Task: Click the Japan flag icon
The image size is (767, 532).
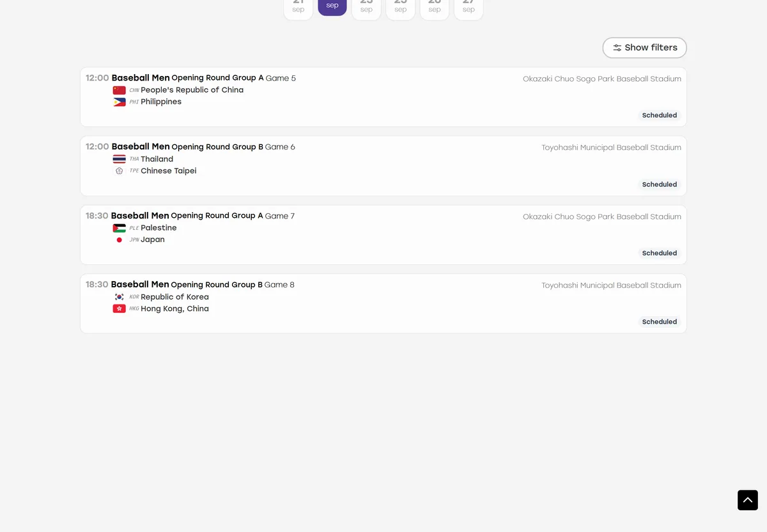Action: point(119,239)
